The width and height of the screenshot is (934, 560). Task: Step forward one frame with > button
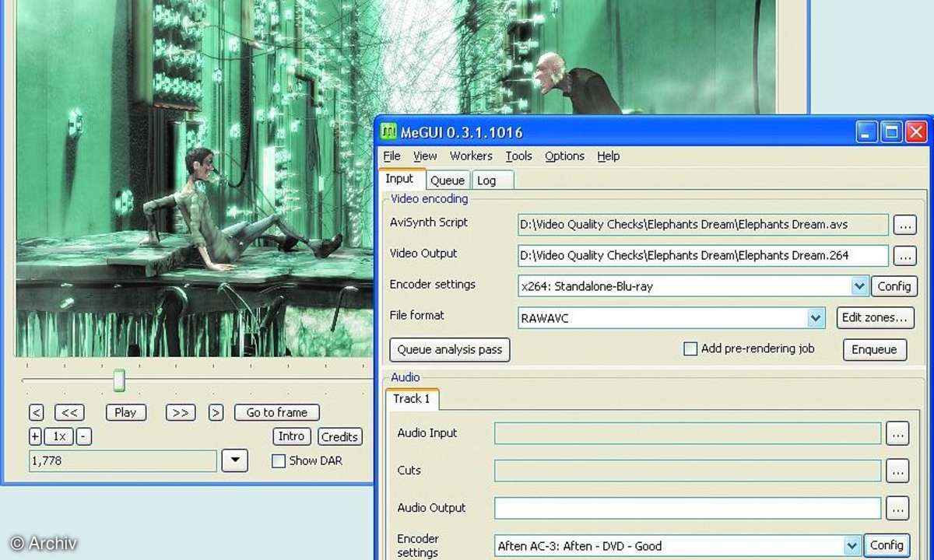click(216, 413)
